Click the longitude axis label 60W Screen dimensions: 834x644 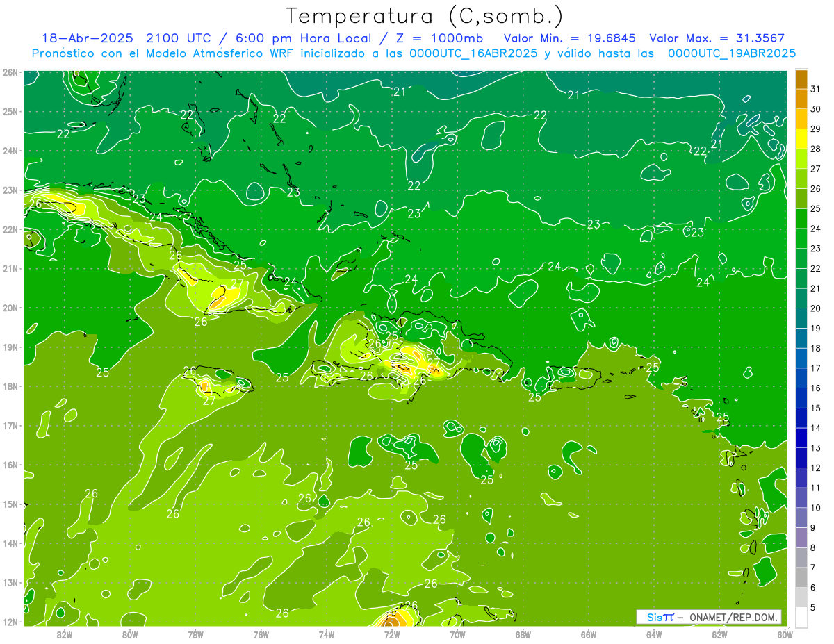tap(785, 634)
